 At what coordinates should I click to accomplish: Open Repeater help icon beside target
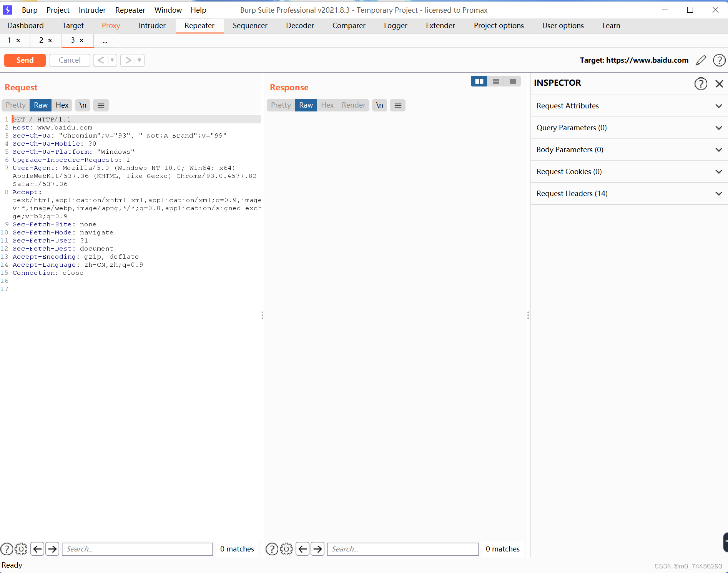pyautogui.click(x=719, y=60)
